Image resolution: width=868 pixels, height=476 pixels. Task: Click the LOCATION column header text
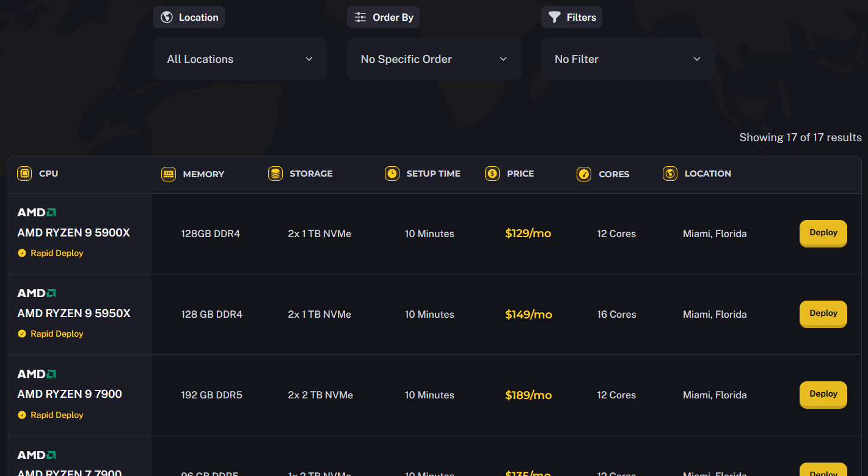[708, 174]
